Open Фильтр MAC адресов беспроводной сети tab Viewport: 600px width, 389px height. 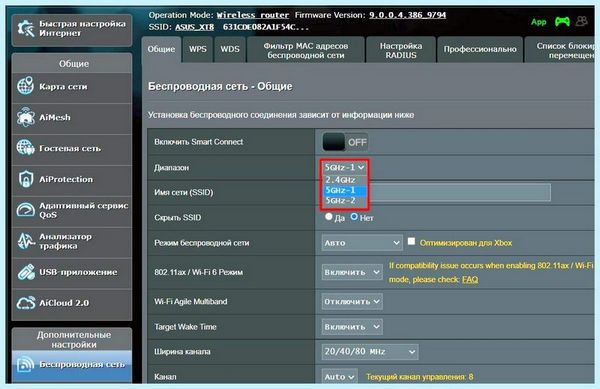pos(305,50)
